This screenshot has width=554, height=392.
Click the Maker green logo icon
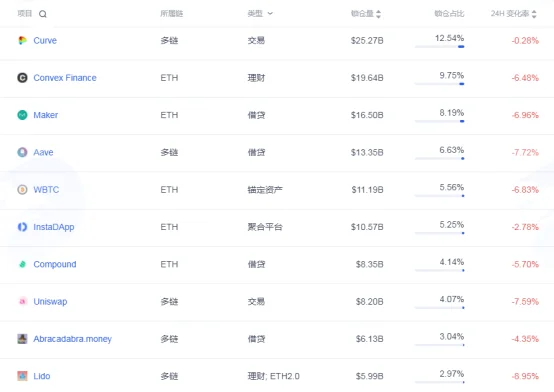22,115
